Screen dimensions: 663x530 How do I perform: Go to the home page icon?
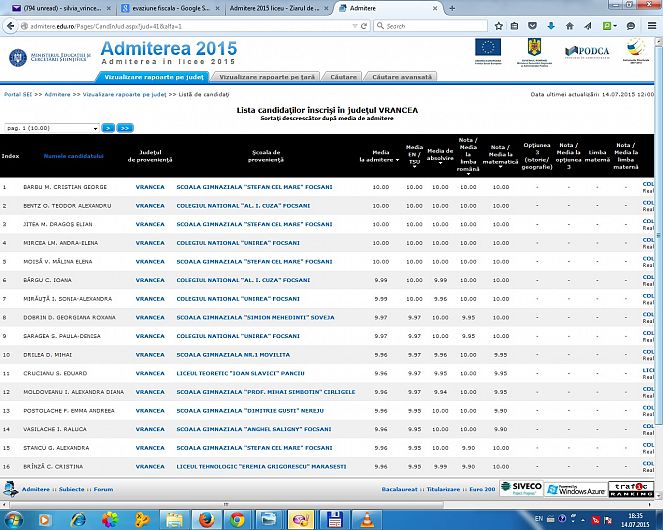tap(570, 26)
